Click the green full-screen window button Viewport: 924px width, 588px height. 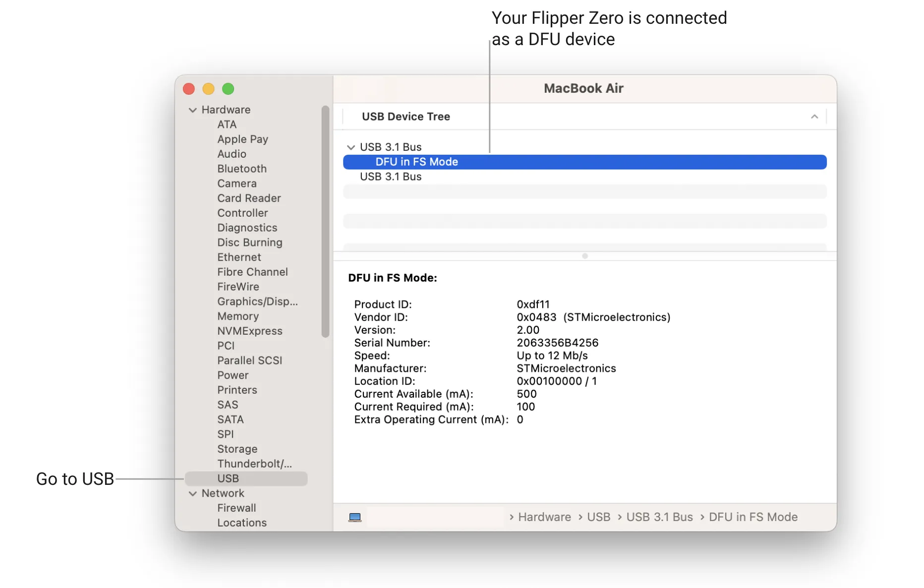coord(228,89)
